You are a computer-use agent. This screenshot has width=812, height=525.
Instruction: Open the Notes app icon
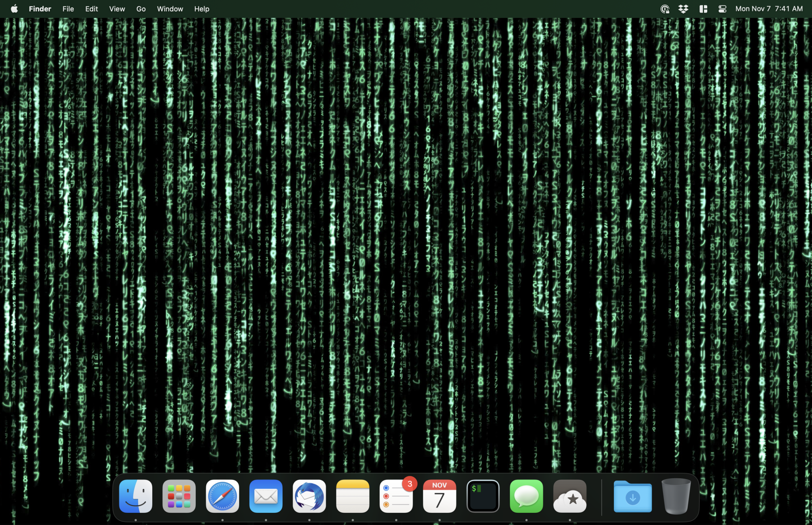353,496
